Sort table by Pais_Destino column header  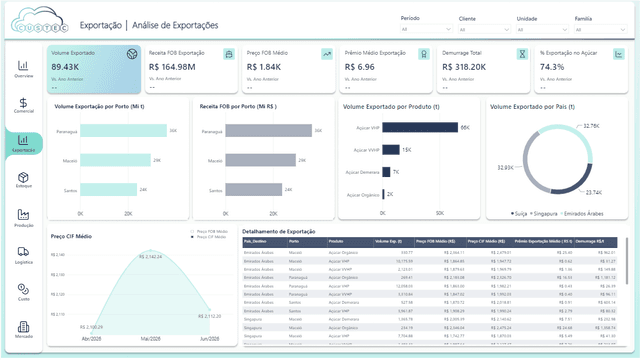click(x=264, y=242)
